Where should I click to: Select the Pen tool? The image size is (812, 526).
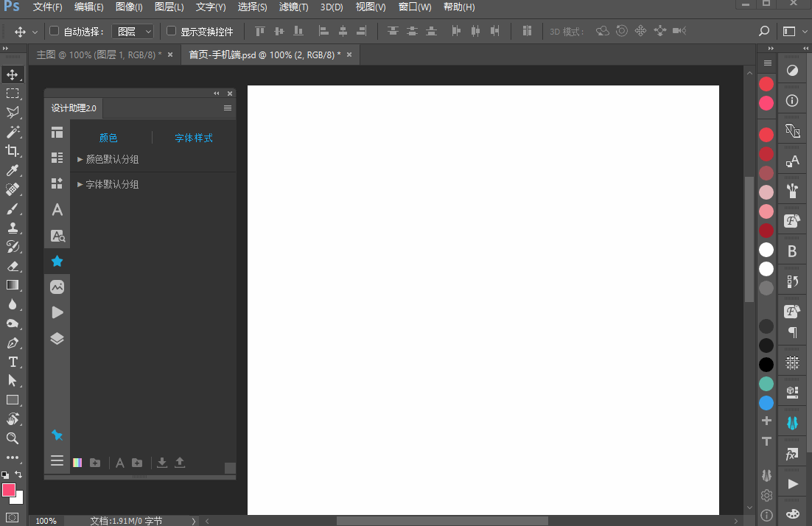pyautogui.click(x=13, y=343)
